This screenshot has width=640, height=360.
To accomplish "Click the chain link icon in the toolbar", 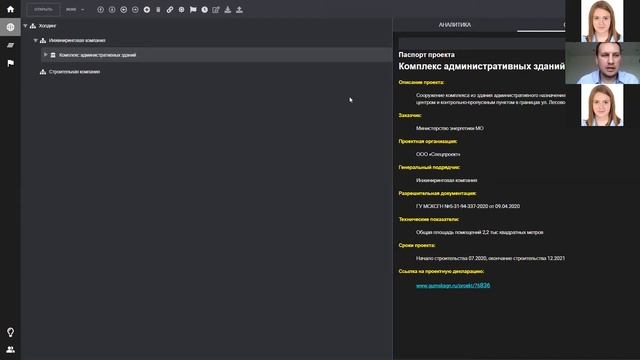I will pos(170,9).
